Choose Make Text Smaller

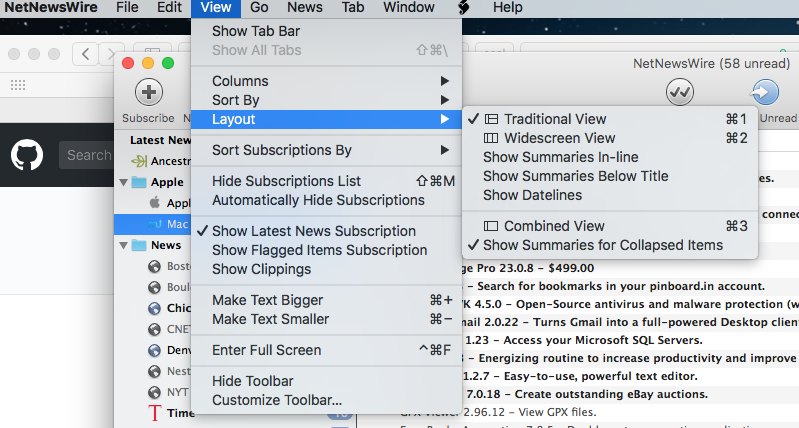[326, 319]
